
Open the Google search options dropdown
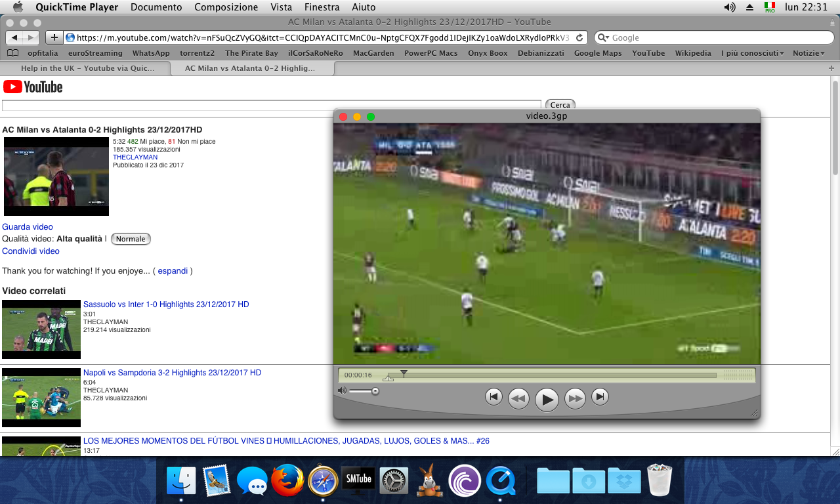click(603, 38)
